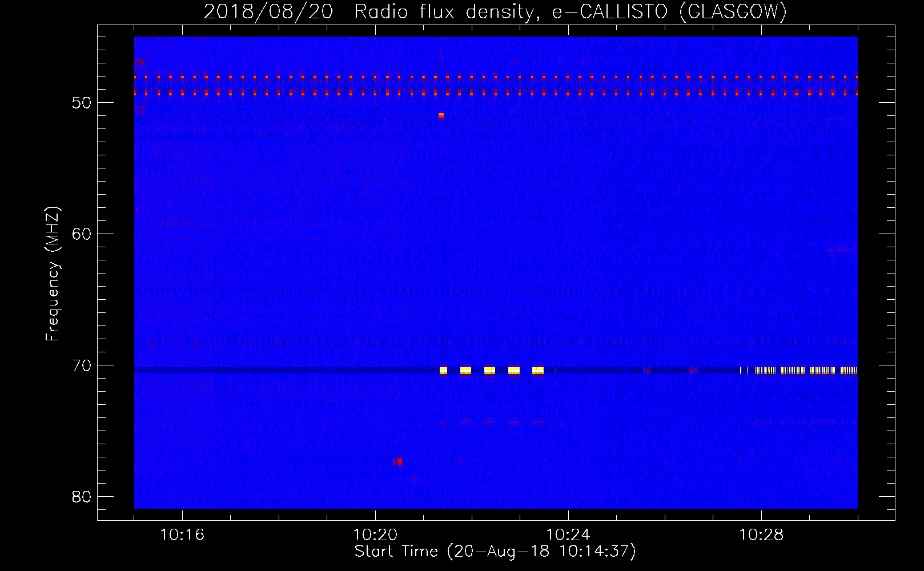The width and height of the screenshot is (924, 571).
Task: Click the 60 frequency tick label
Action: pos(82,234)
